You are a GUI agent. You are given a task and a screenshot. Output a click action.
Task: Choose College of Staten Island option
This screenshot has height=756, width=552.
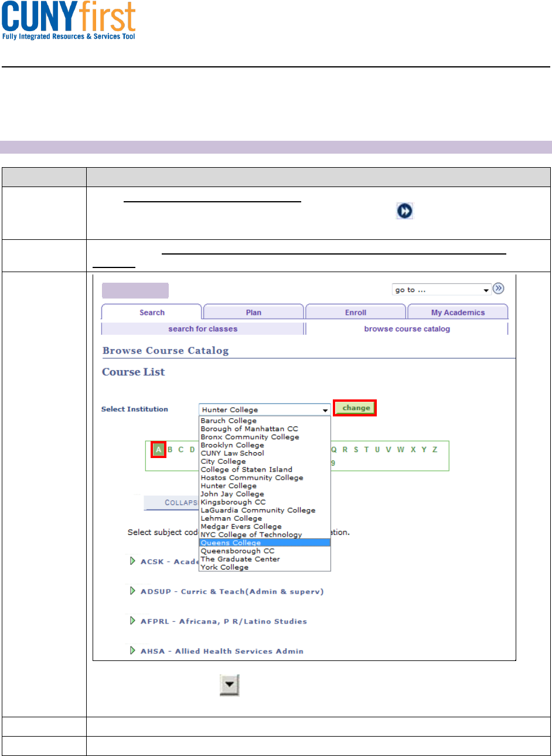(265, 469)
